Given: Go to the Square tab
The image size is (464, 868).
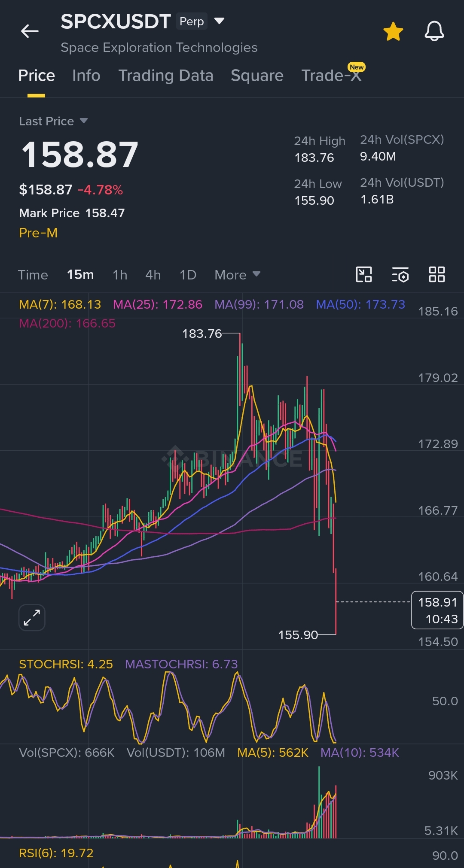Looking at the screenshot, I should tap(257, 76).
